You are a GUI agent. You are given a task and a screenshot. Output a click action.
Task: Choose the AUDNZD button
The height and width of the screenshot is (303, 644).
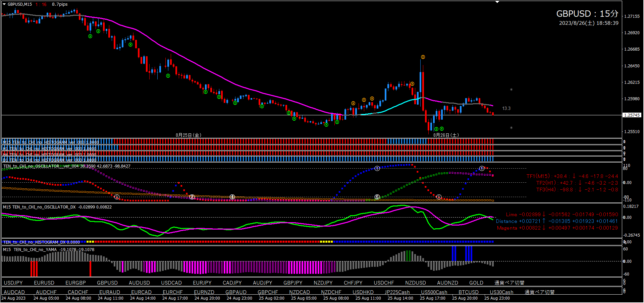(447, 283)
